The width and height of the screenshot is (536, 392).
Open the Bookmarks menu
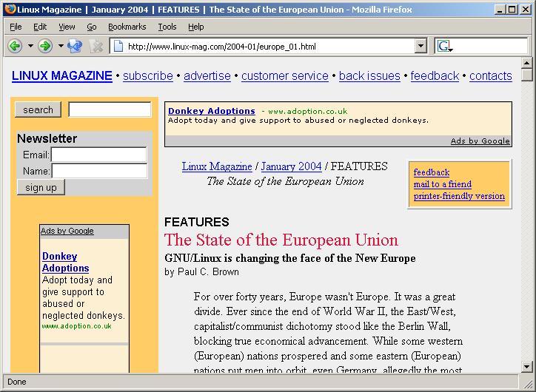click(127, 27)
